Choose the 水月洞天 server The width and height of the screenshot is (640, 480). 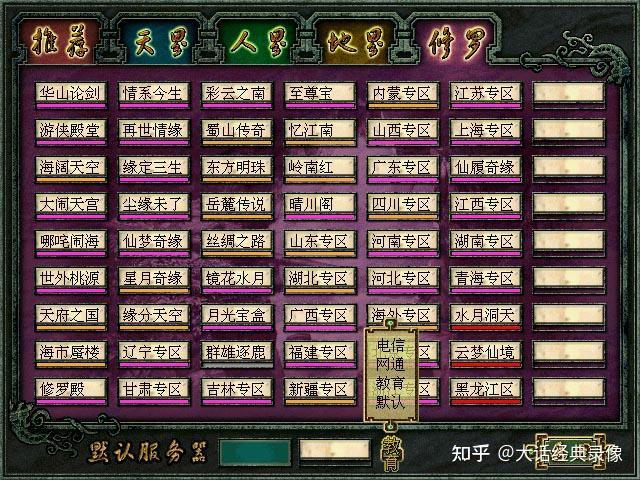pyautogui.click(x=485, y=317)
